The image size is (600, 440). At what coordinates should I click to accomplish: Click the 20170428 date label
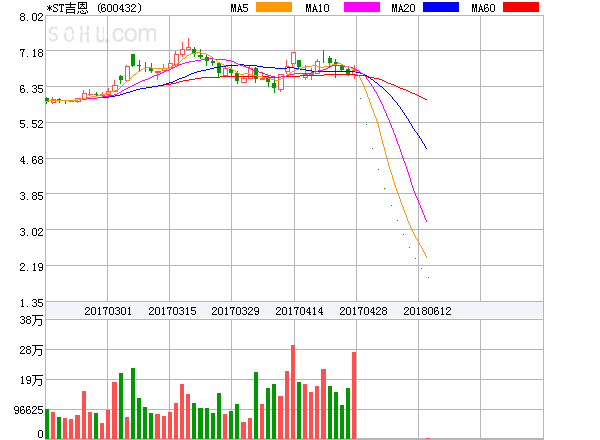click(363, 311)
